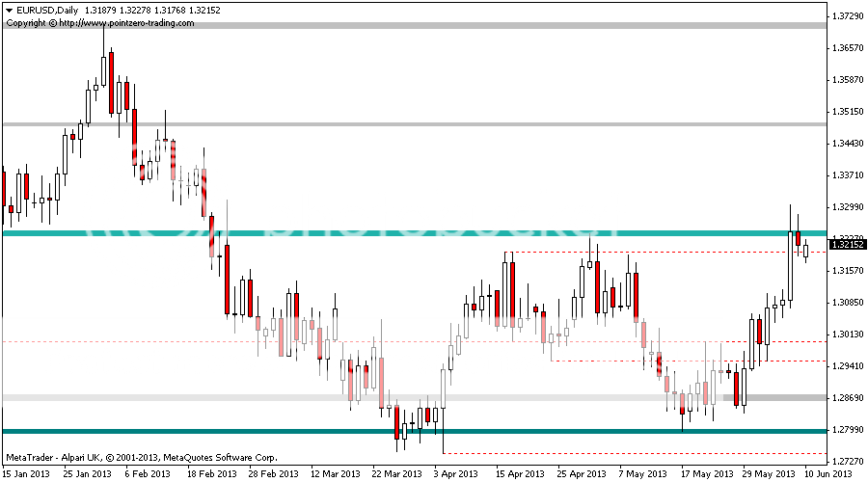Click the 22 Mar 2013 date label
This screenshot has height=482, width=868.
point(396,473)
